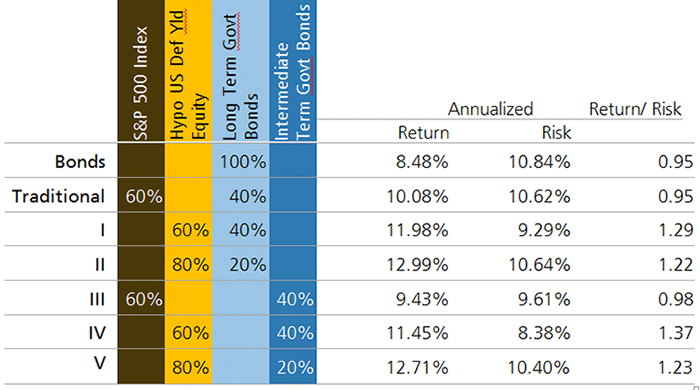Image resolution: width=700 pixels, height=390 pixels.
Task: Click the Bonds row label
Action: click(x=80, y=162)
